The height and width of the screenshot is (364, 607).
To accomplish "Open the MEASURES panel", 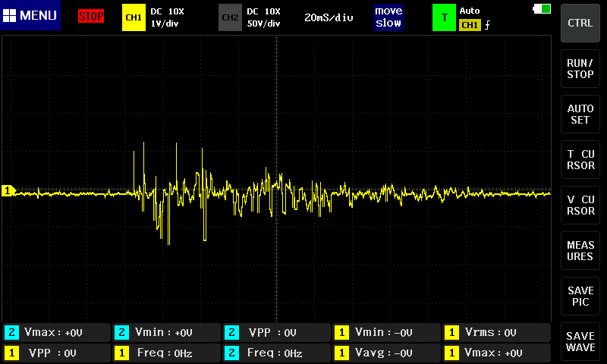I will [580, 251].
